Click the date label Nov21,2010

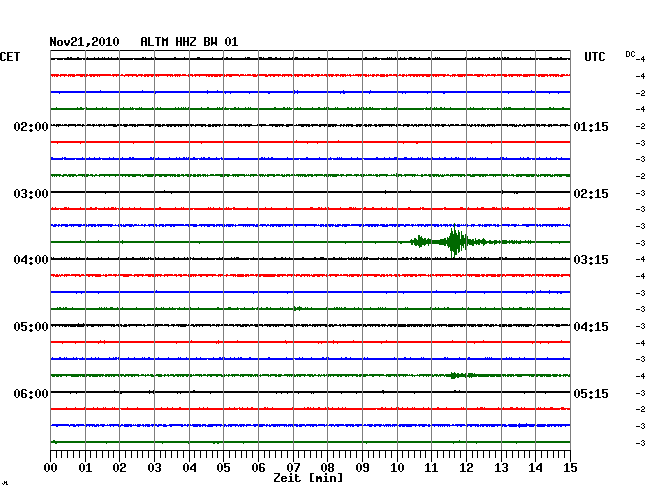click(x=85, y=42)
